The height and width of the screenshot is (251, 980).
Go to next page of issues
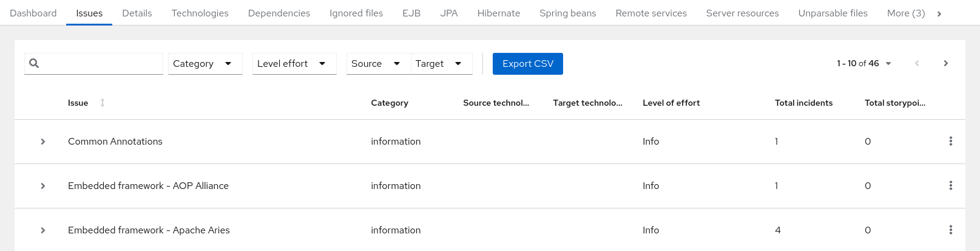(945, 64)
